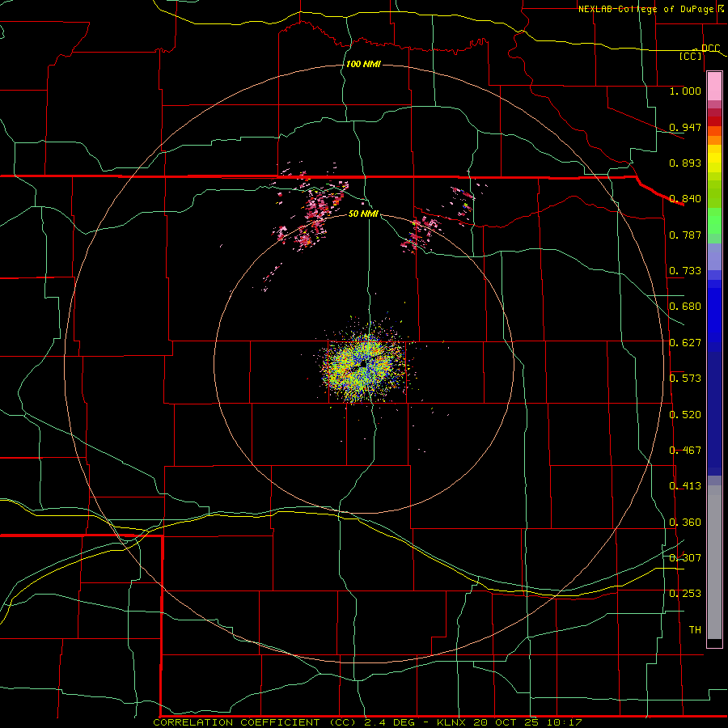Image resolution: width=728 pixels, height=728 pixels.
Task: Select the 0.573 scale value
Action: (x=685, y=379)
